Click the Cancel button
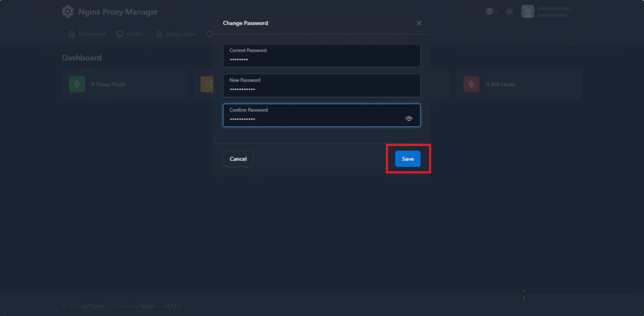This screenshot has height=316, width=644. (x=238, y=159)
